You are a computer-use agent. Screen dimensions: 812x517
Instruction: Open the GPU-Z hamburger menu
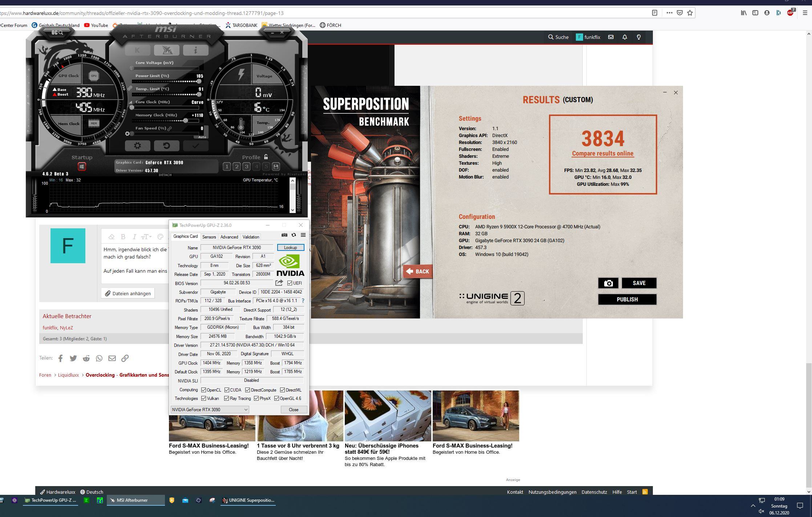303,235
